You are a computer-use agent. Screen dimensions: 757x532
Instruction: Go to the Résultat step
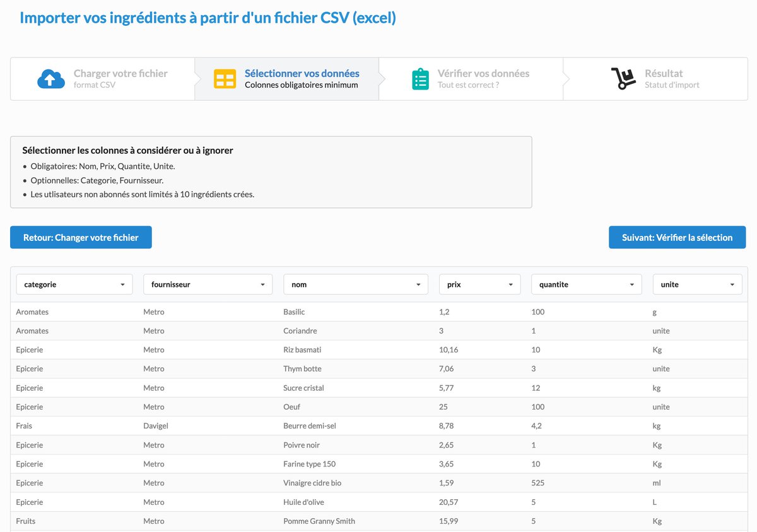click(664, 73)
